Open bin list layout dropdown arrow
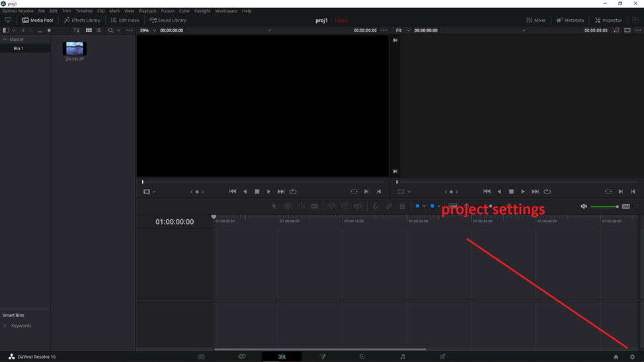Image resolution: width=644 pixels, height=362 pixels. 14,30
